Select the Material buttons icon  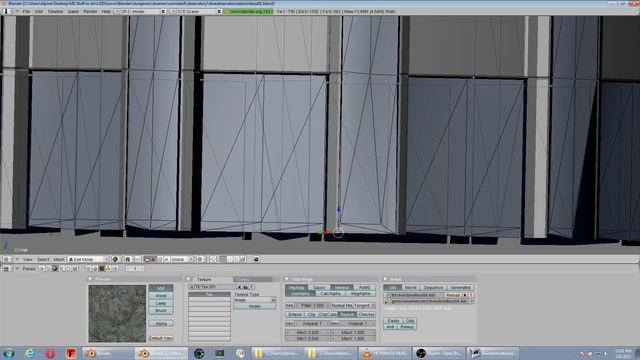coord(95,269)
